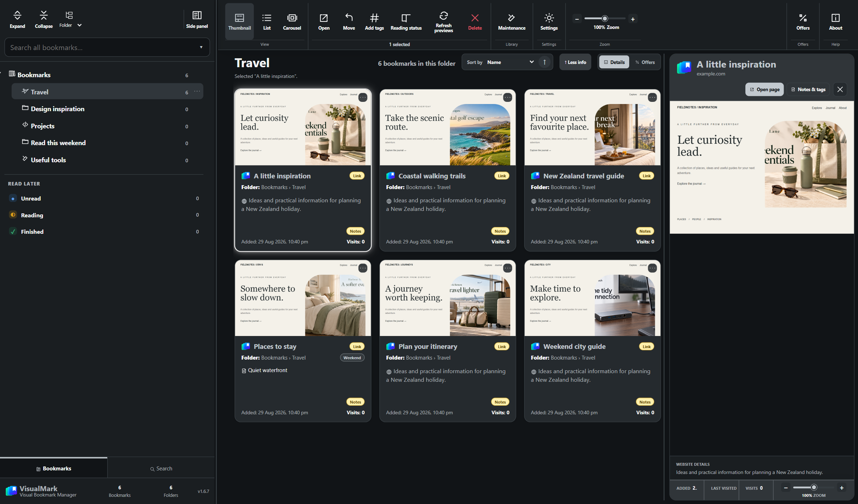Open the Coastal walking trails thumbnail
858x504 pixels.
(448, 127)
